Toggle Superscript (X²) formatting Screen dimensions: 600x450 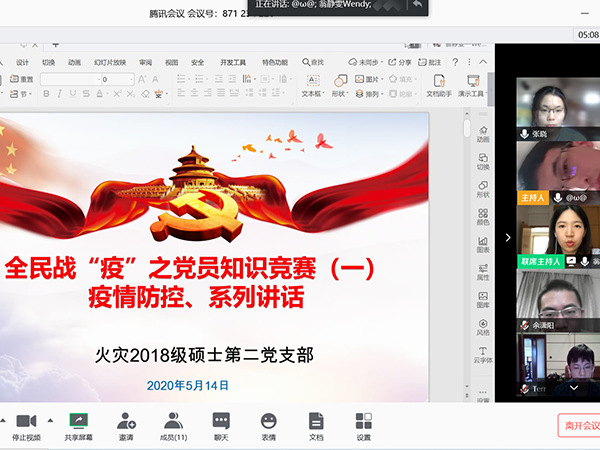pyautogui.click(x=117, y=94)
